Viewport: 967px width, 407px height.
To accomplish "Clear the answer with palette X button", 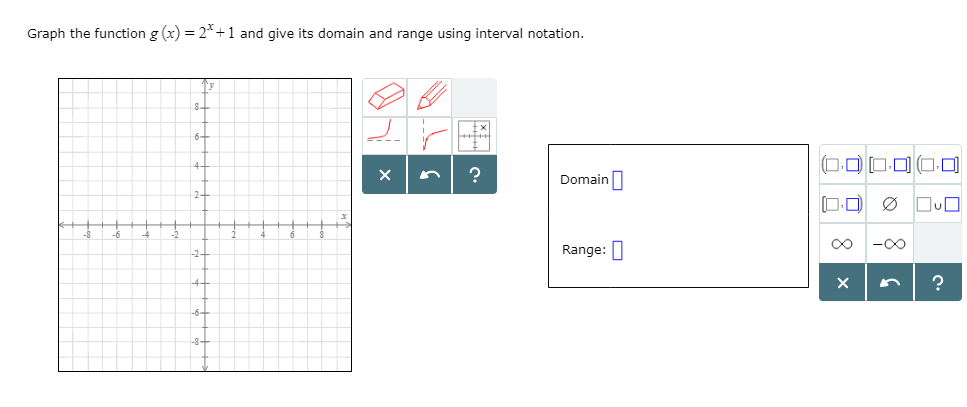I will tap(842, 282).
